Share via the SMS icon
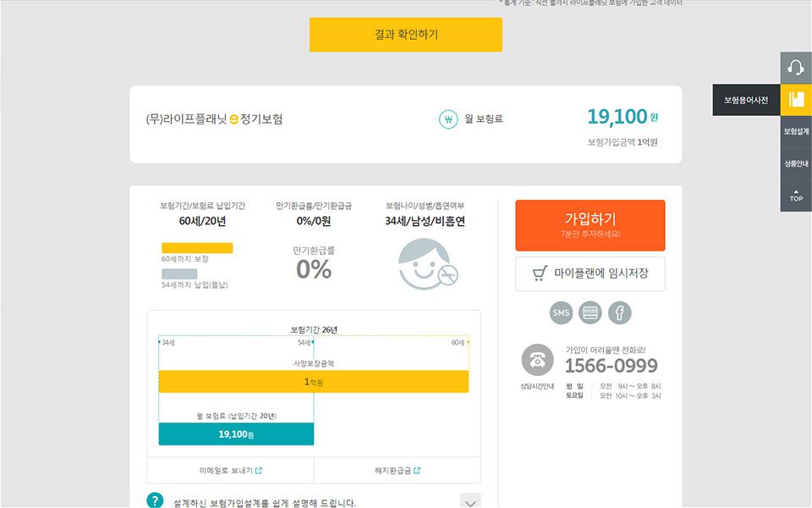Viewport: 812px width, 508px height. 562,313
